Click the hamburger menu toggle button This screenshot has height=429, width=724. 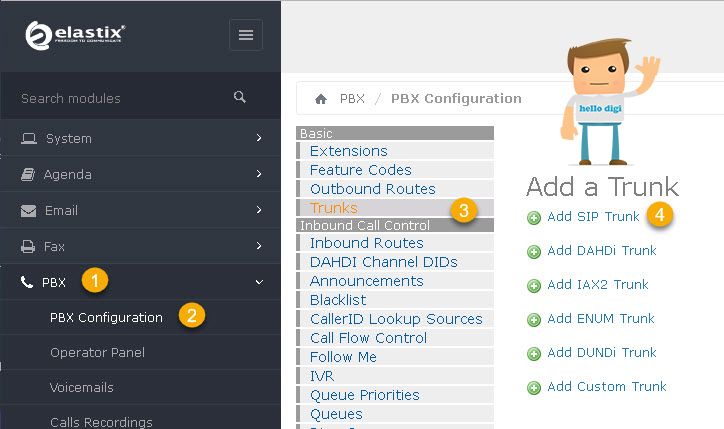coord(246,35)
